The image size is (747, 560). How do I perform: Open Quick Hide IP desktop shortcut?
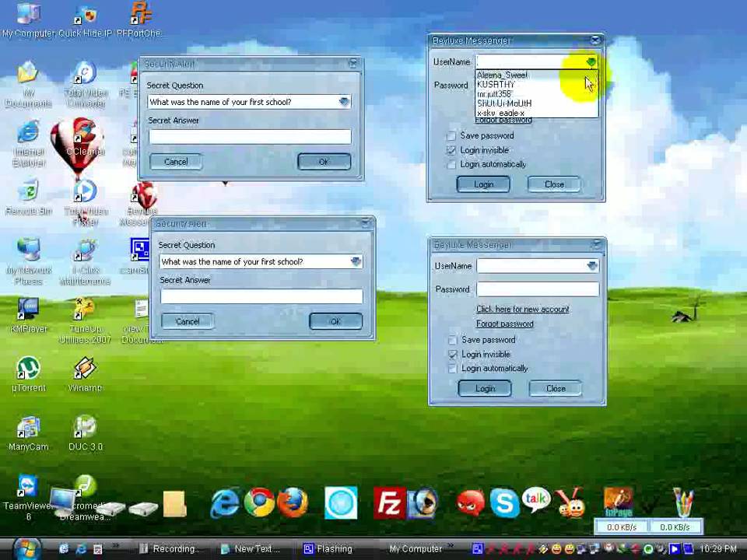(x=85, y=20)
